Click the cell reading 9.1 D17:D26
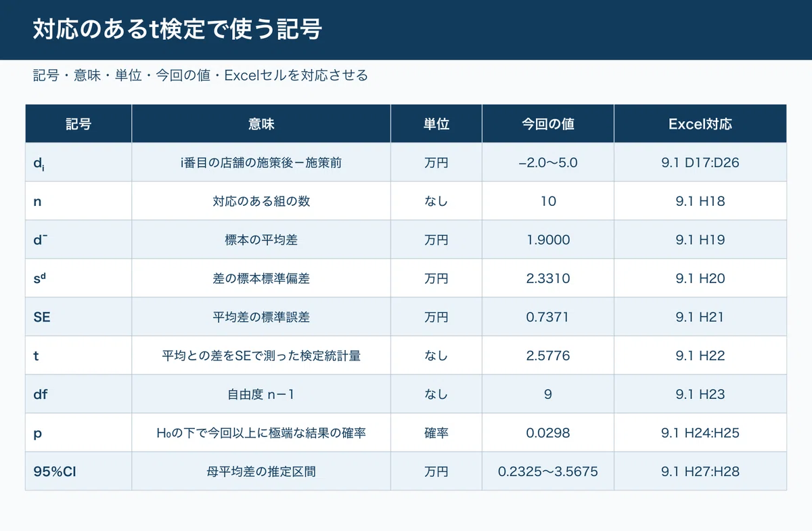 tap(700, 162)
